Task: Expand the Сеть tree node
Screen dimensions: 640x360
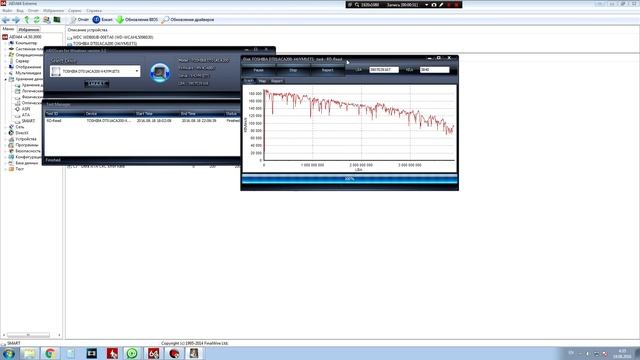Action: 6,127
